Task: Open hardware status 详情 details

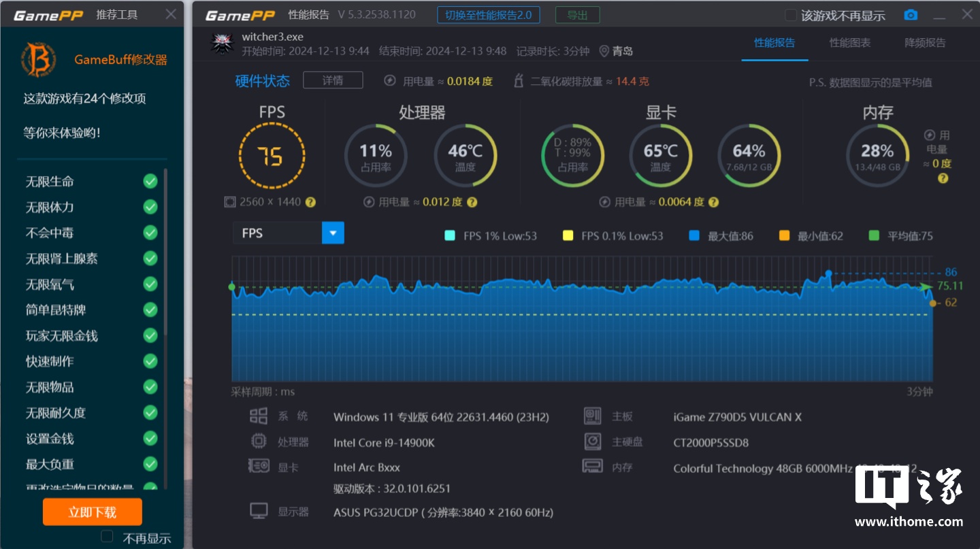Action: 333,80
